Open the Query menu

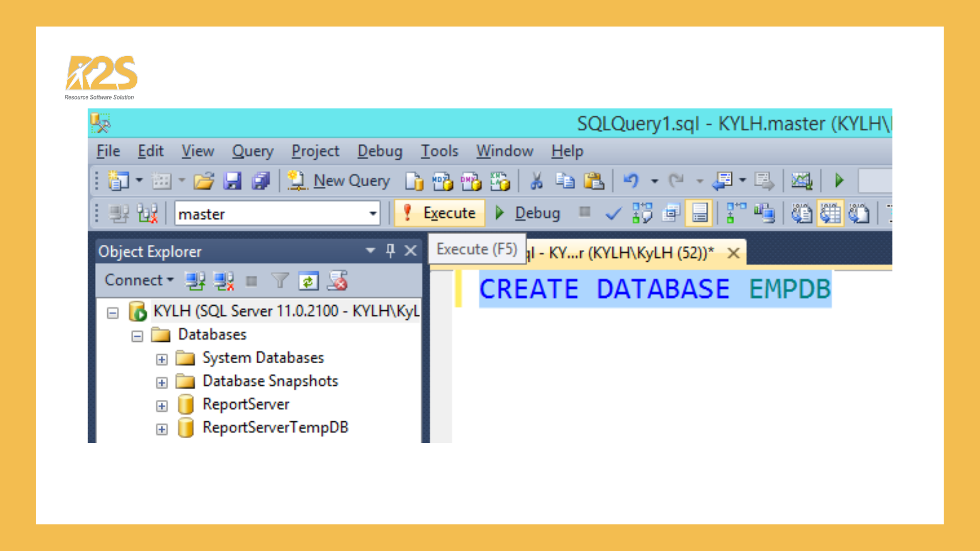253,151
